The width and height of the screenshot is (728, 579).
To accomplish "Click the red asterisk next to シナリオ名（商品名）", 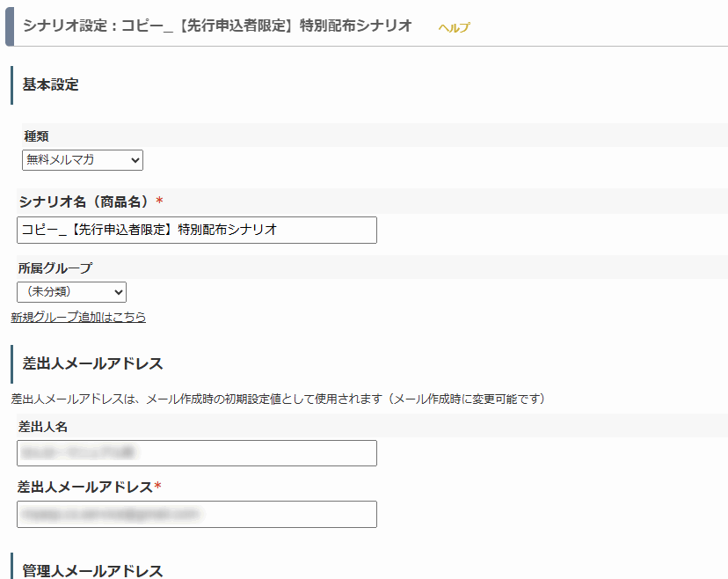I will (159, 202).
